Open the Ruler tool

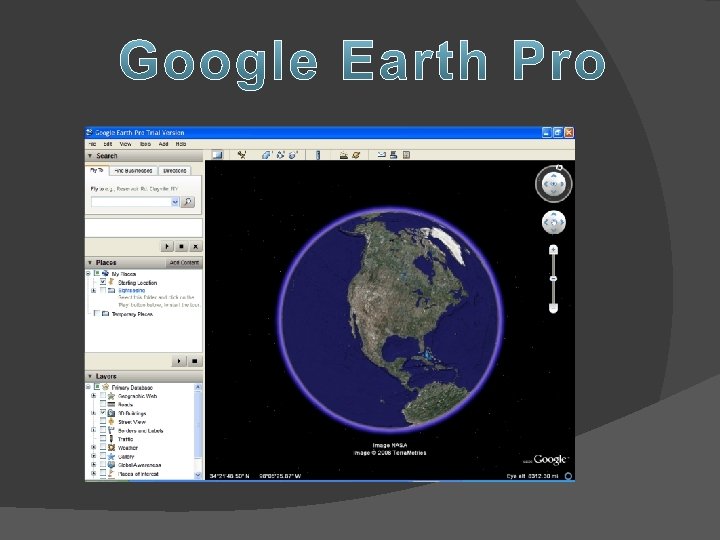[x=318, y=155]
